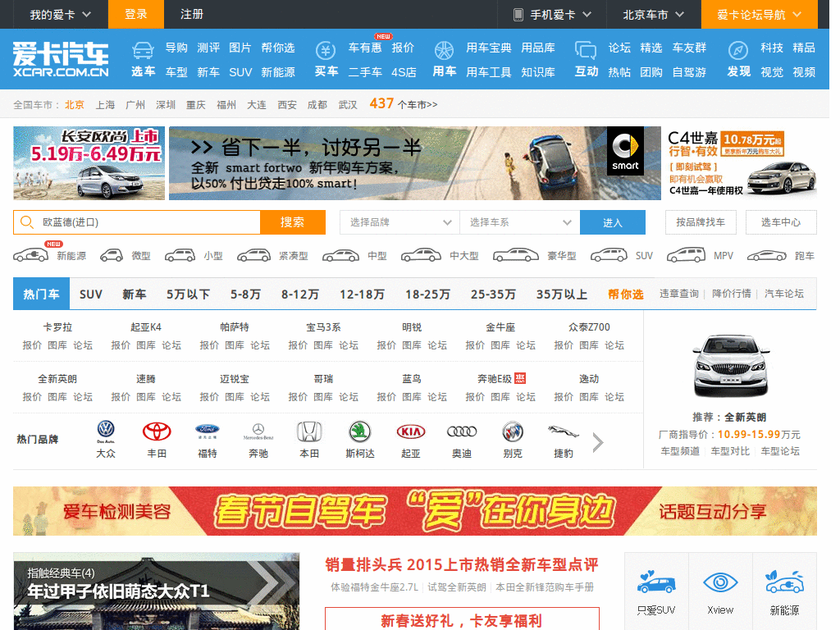Click the 上海 city link

click(x=105, y=105)
